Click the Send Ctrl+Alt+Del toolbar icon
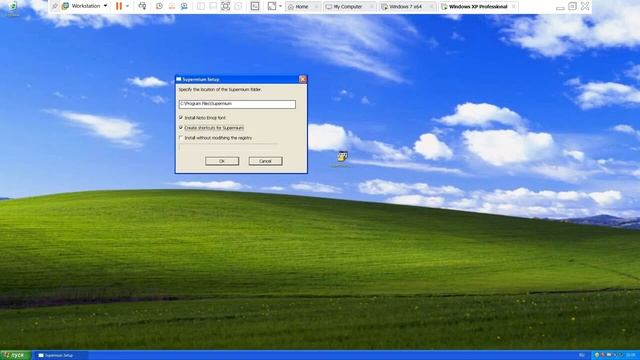The height and width of the screenshot is (360, 640). coord(142,6)
